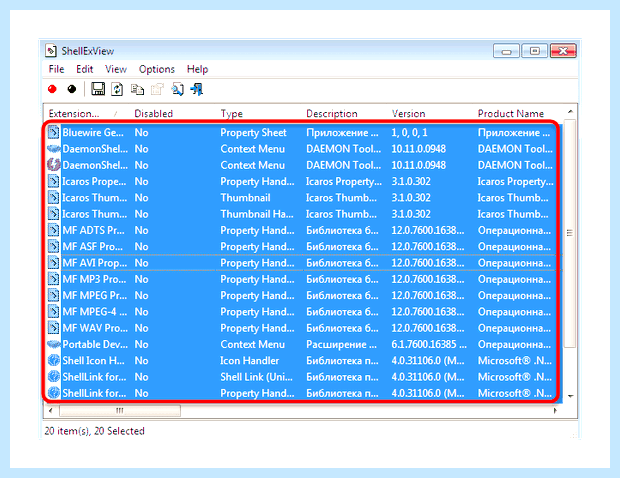This screenshot has width=620, height=478.
Task: Click the vertical scrollbar thumb
Action: 570,233
